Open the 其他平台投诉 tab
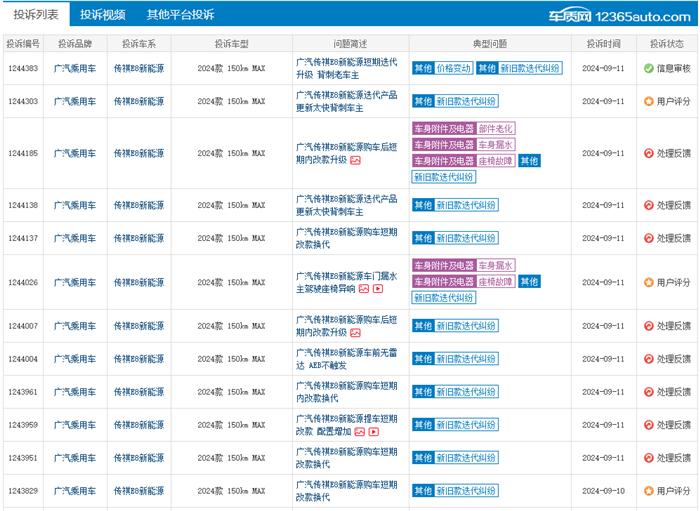The height and width of the screenshot is (511, 700). coord(180,14)
